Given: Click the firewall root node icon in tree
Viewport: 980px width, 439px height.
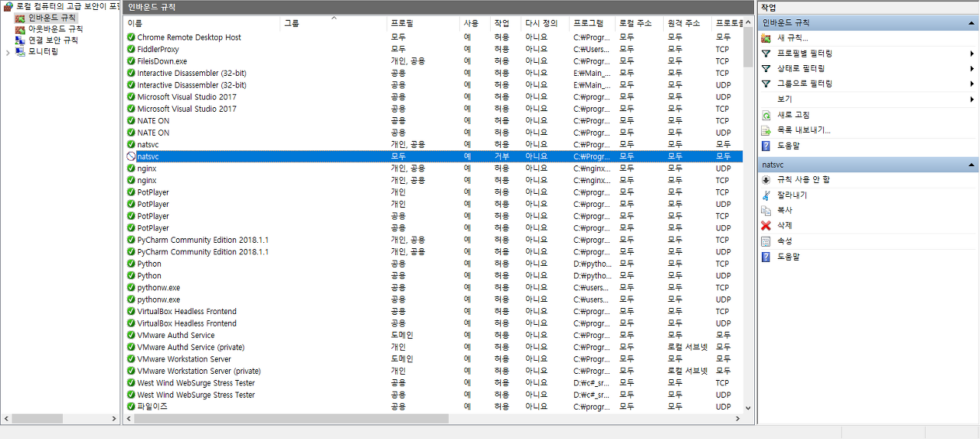Looking at the screenshot, I should [8, 6].
